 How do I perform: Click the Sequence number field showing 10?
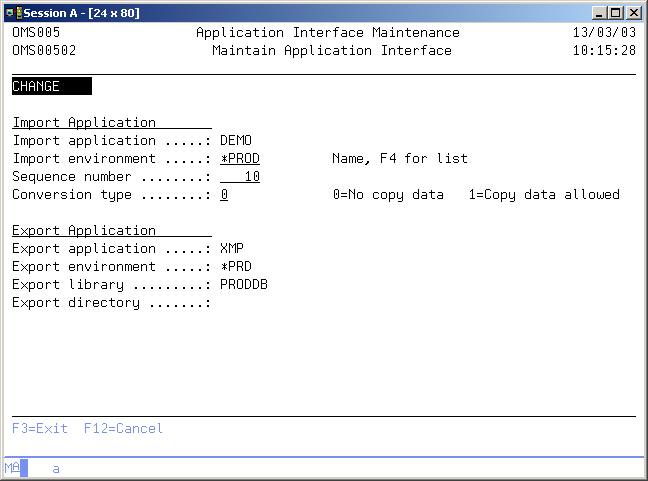[240, 177]
